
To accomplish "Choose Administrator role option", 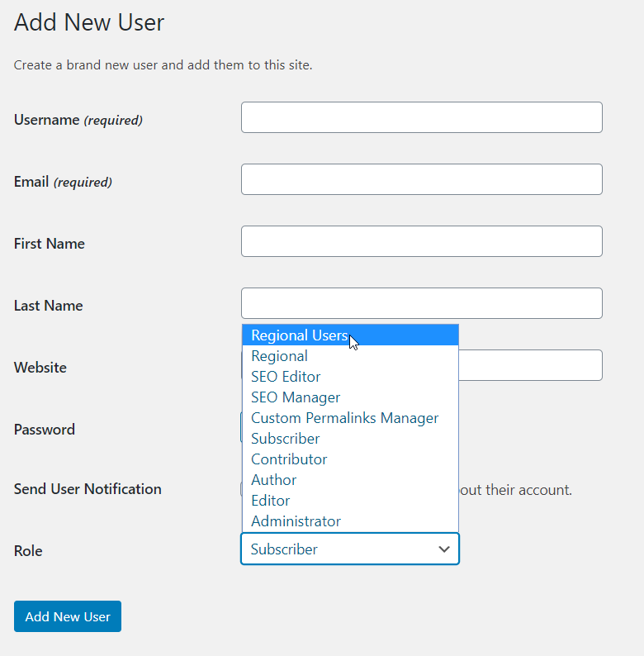I will (350, 521).
